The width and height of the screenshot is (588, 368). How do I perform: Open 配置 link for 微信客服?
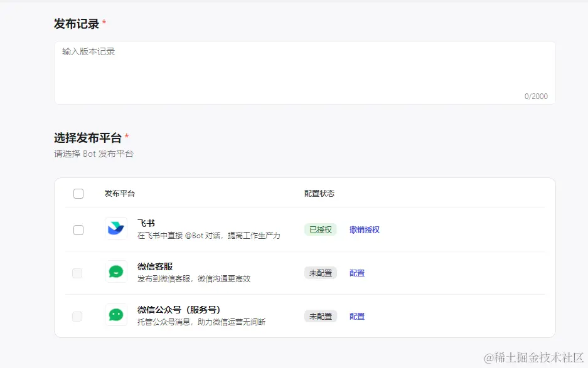click(357, 273)
